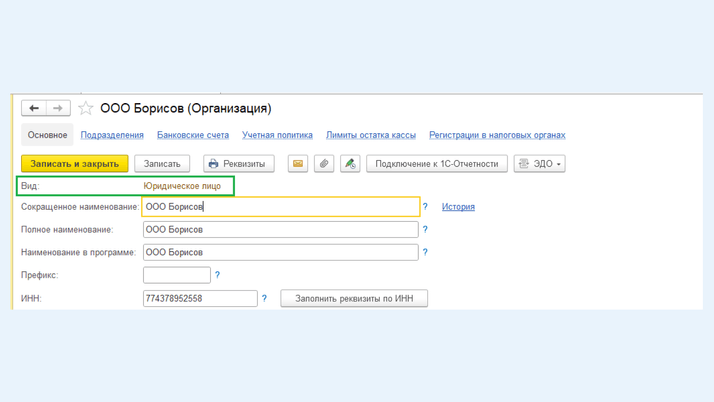Click Подключение к 1С-Отчетности button
Screen dimensions: 714x402
pyautogui.click(x=437, y=163)
